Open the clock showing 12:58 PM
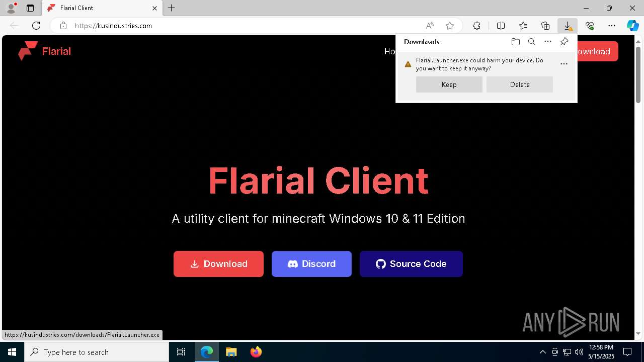The width and height of the screenshot is (644, 362). pos(601,352)
